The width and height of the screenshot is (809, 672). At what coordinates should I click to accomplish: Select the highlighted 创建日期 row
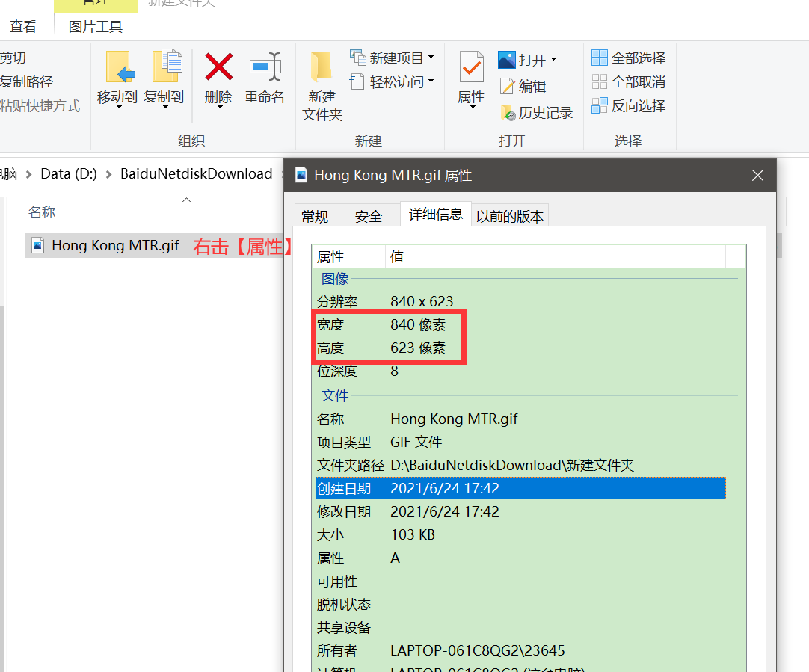click(520, 488)
